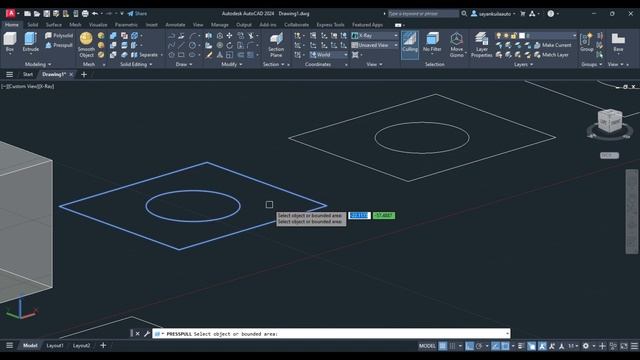640x360 pixels.
Task: Add a new drawing tab
Action: click(84, 74)
